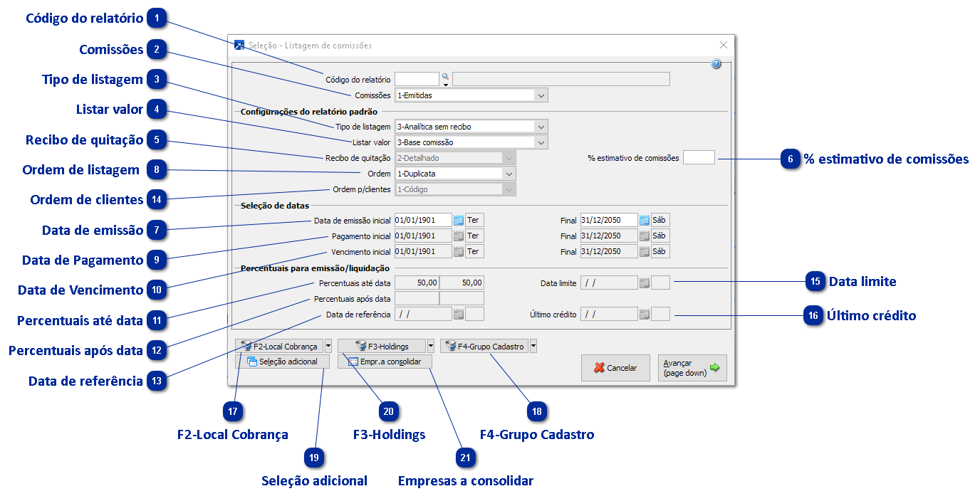Open calendar for Pagamento final date
This screenshot has width=980, height=501.
tap(644, 236)
